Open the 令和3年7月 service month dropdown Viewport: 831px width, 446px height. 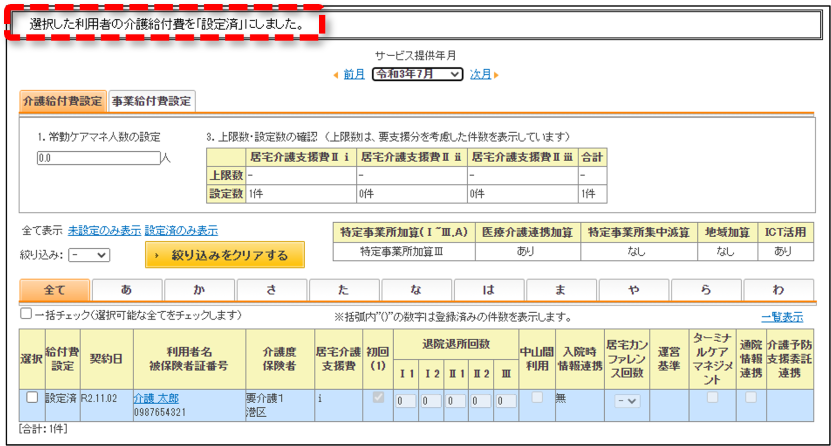[x=418, y=74]
